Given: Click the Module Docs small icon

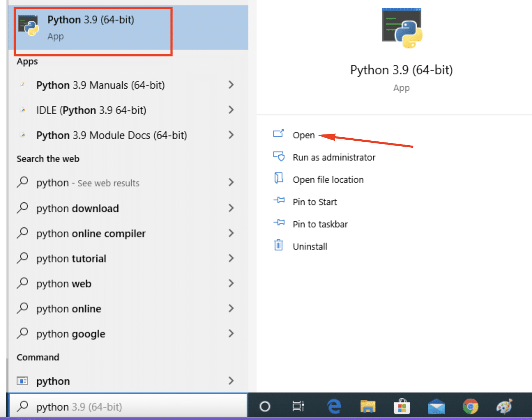Looking at the screenshot, I should (x=23, y=135).
